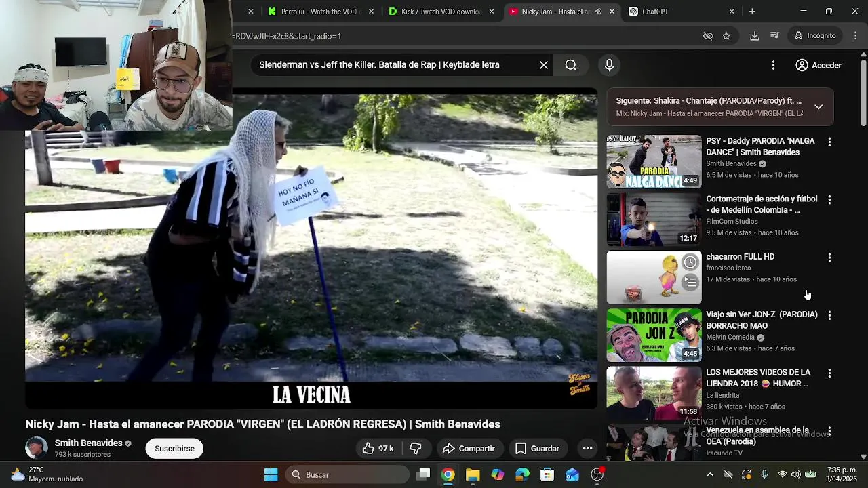Open the Windows Start menu
The image size is (868, 488).
[271, 474]
